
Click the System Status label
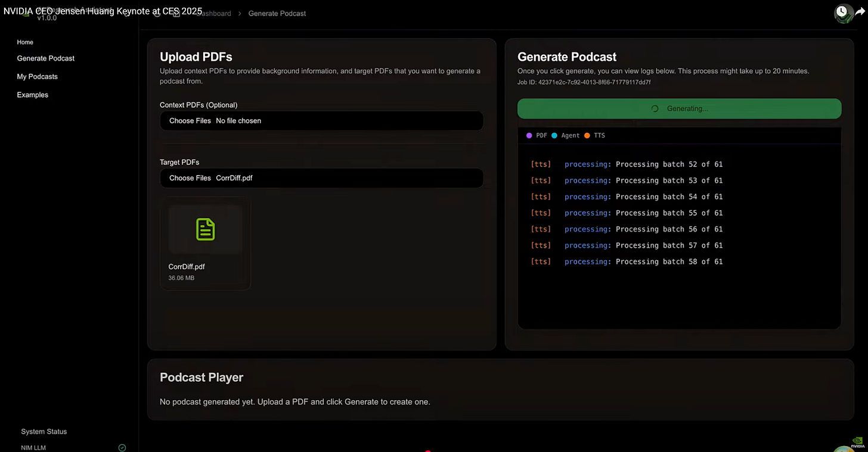44,432
